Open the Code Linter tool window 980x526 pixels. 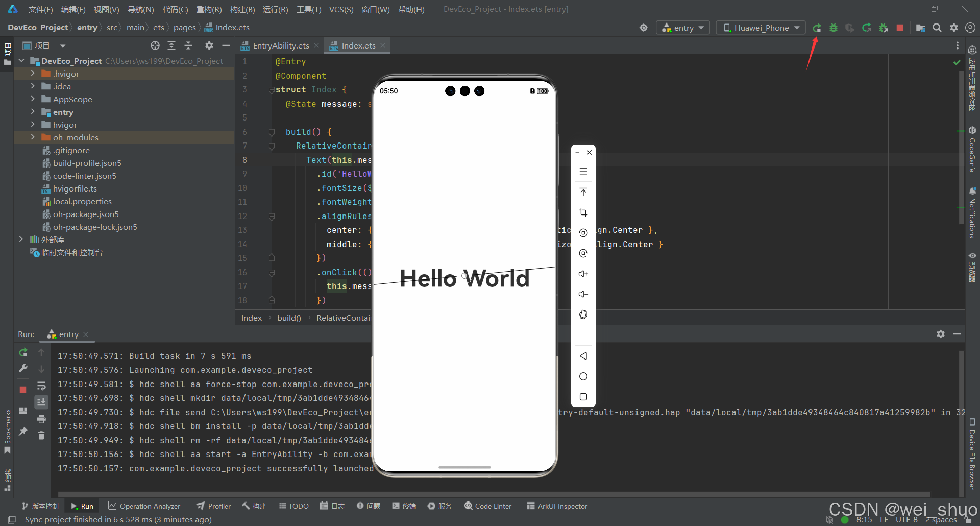pos(488,506)
